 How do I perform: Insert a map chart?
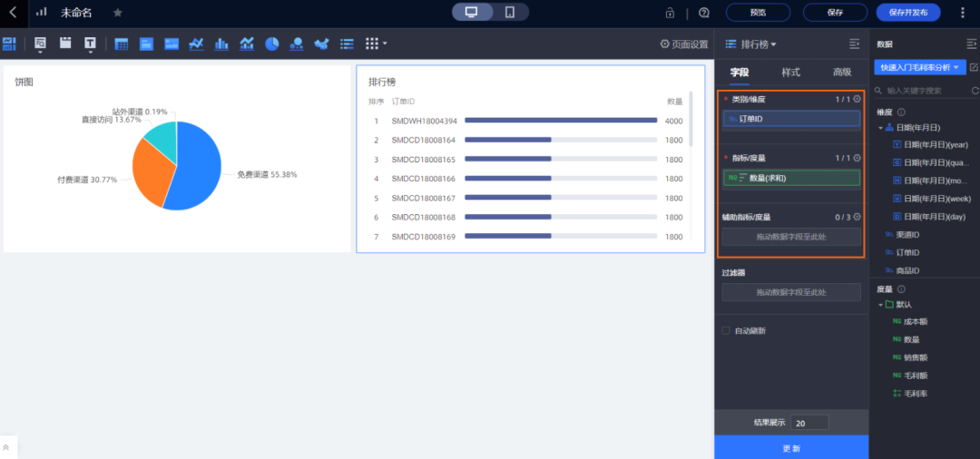322,44
